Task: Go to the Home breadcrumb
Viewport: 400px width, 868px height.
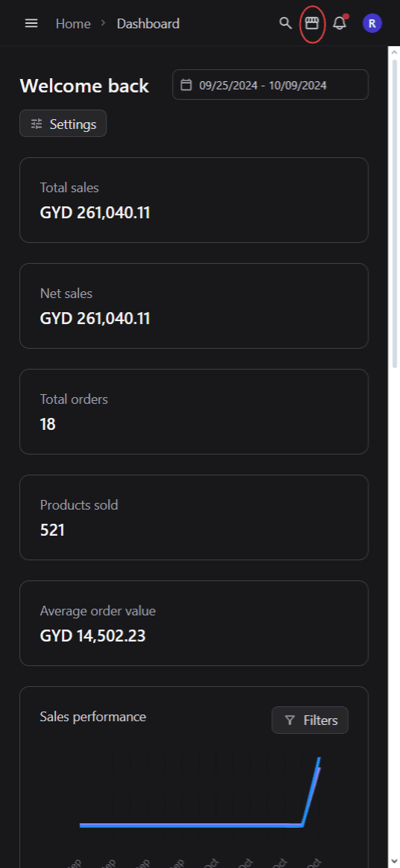Action: 73,23
